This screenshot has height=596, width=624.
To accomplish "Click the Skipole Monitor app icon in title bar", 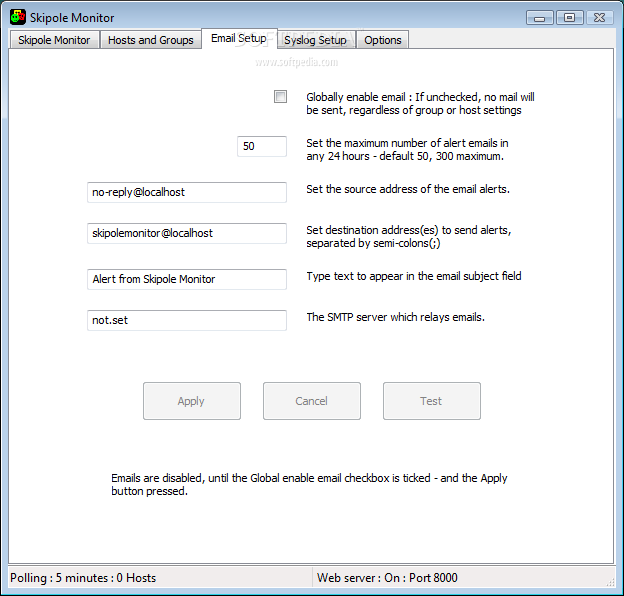I will click(18, 17).
